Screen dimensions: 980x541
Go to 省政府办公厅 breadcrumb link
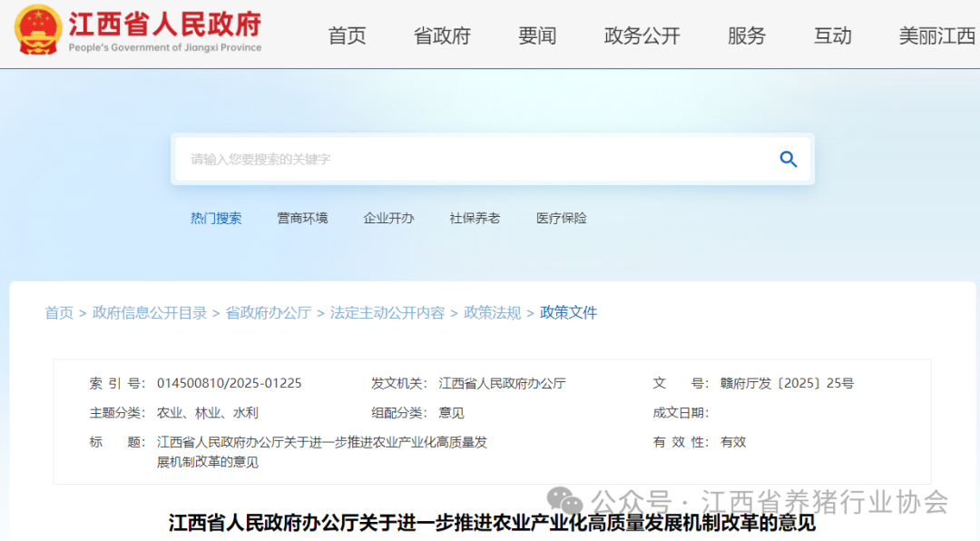tap(268, 313)
